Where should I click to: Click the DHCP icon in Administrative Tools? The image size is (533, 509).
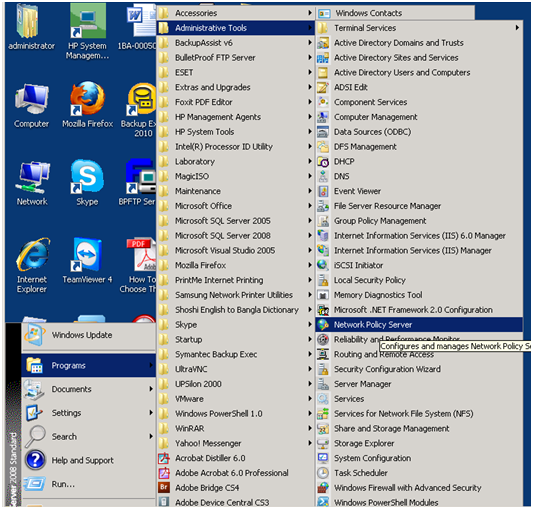[323, 162]
